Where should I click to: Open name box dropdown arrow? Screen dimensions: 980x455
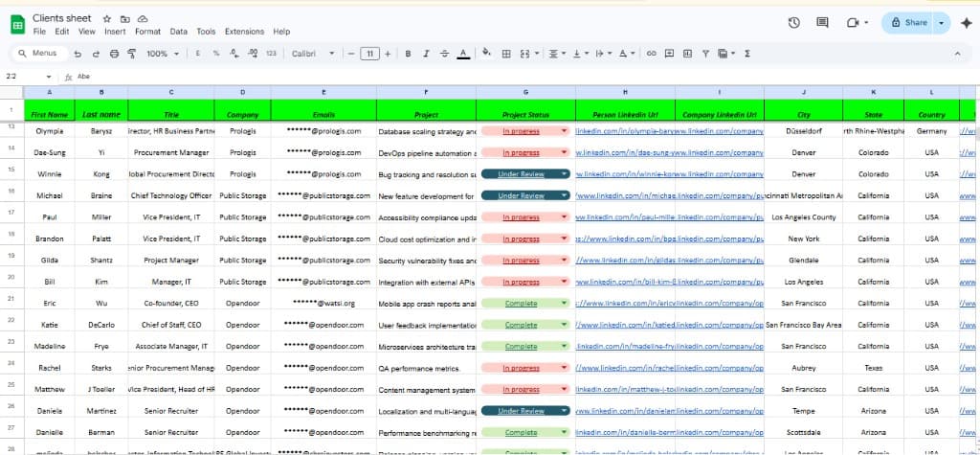point(49,77)
